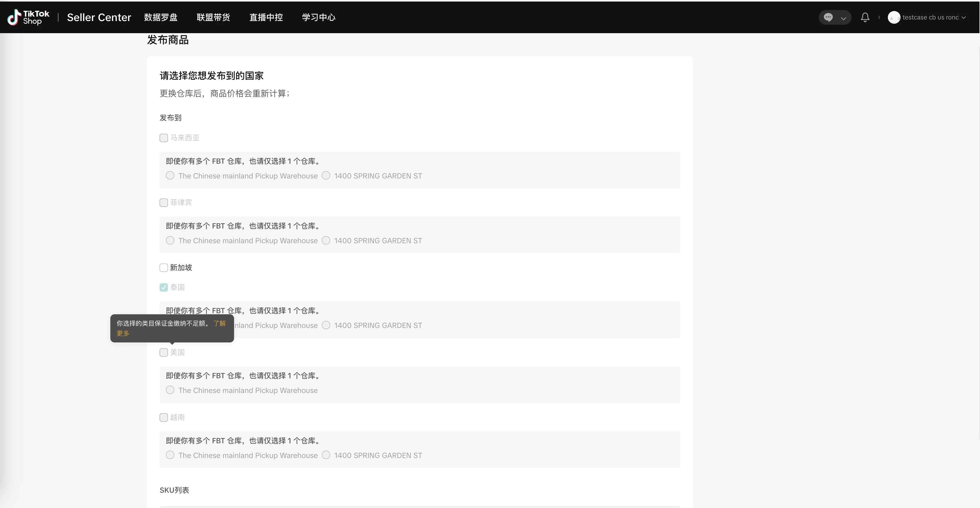
Task: Open 数据罗盘 from the top navigation
Action: (161, 17)
